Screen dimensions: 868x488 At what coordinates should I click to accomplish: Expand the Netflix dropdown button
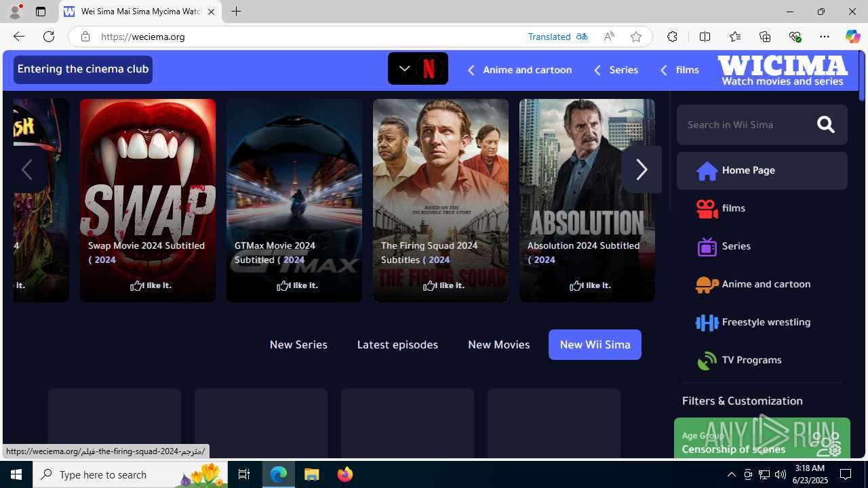coord(418,68)
